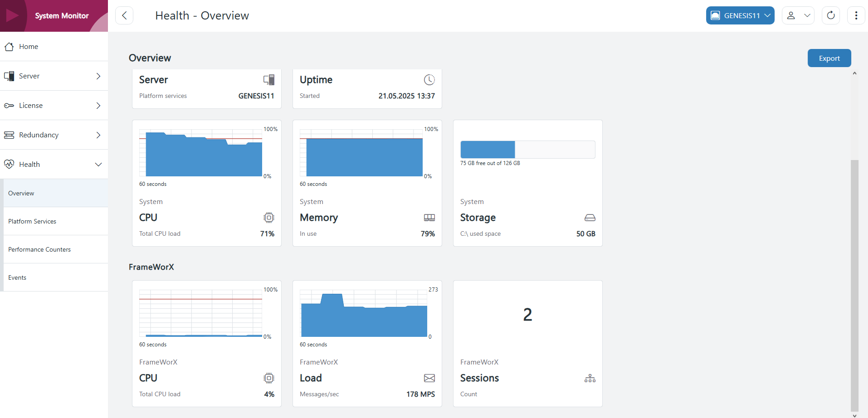Click the vertical scrollbar thumb
Viewport: 868px width, 418px height.
point(854,285)
